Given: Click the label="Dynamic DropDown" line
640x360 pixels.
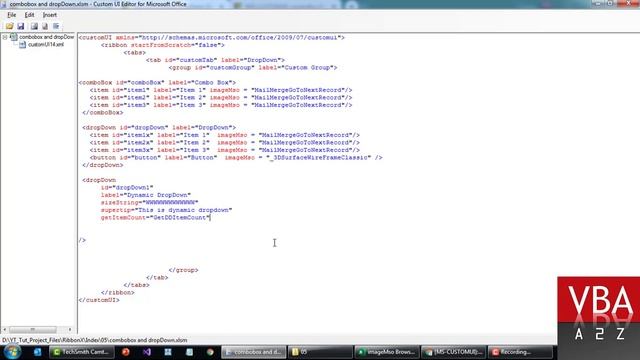Looking at the screenshot, I should point(146,195).
